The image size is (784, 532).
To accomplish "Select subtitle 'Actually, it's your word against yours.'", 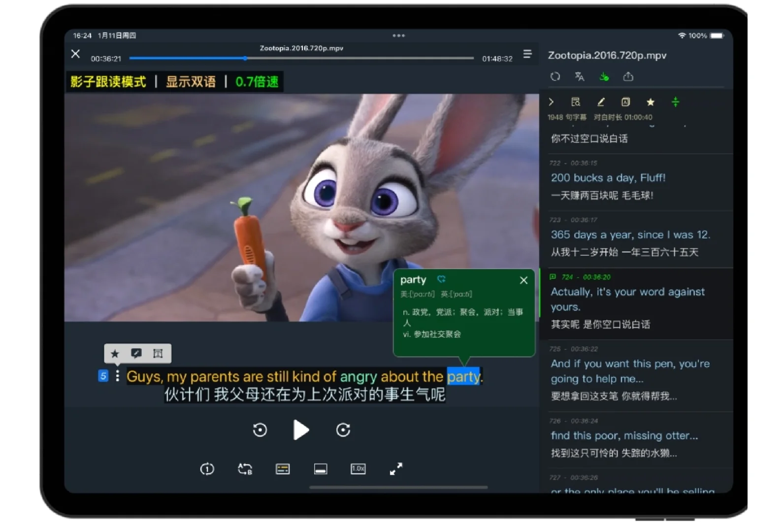I will pyautogui.click(x=628, y=299).
